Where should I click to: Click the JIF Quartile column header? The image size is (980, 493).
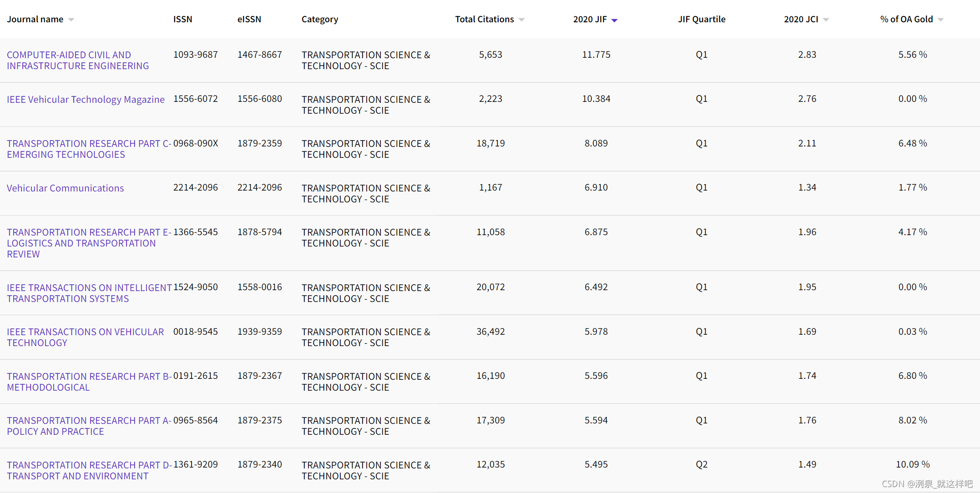click(701, 19)
